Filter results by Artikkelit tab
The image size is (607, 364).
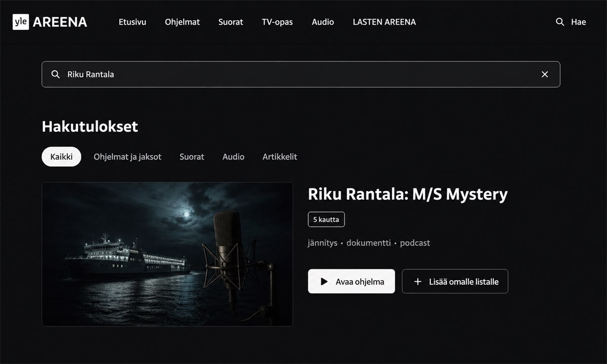point(280,157)
